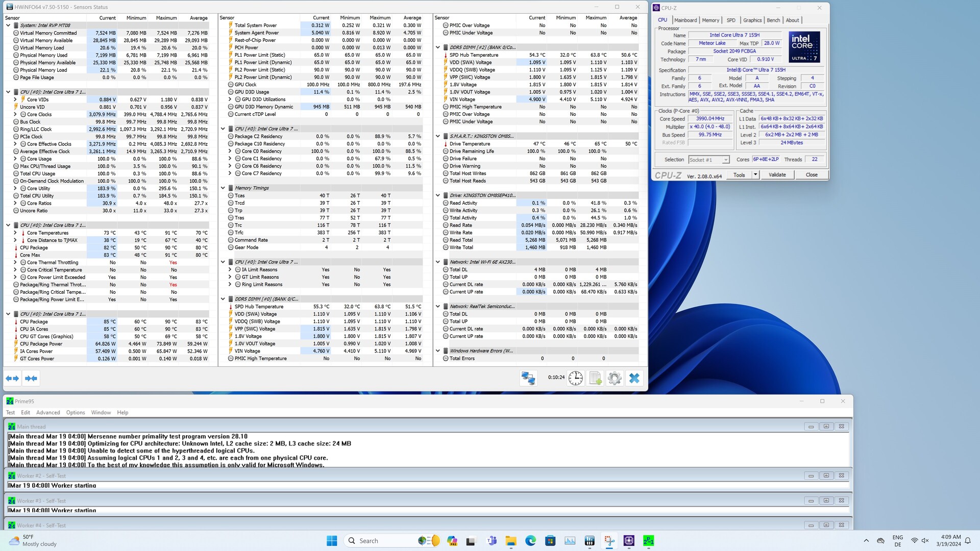The height and width of the screenshot is (551, 980).
Task: Click CPU-Z Tools button
Action: click(x=739, y=175)
